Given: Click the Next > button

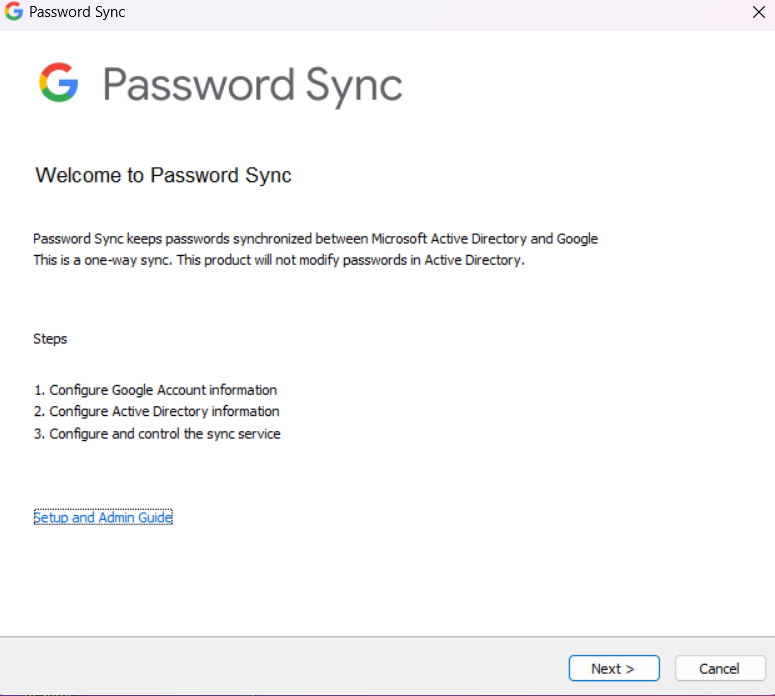Looking at the screenshot, I should coord(614,668).
